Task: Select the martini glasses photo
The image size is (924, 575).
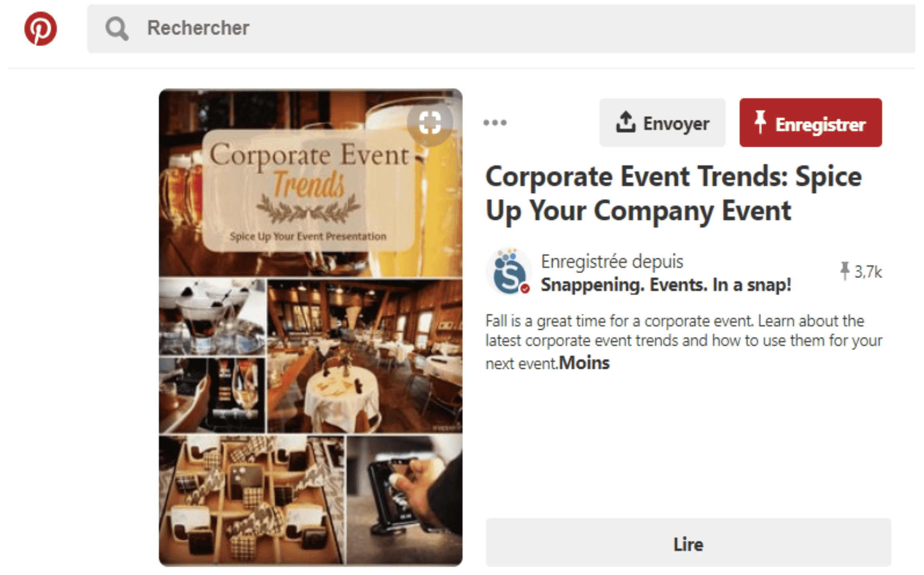Action: 212,317
